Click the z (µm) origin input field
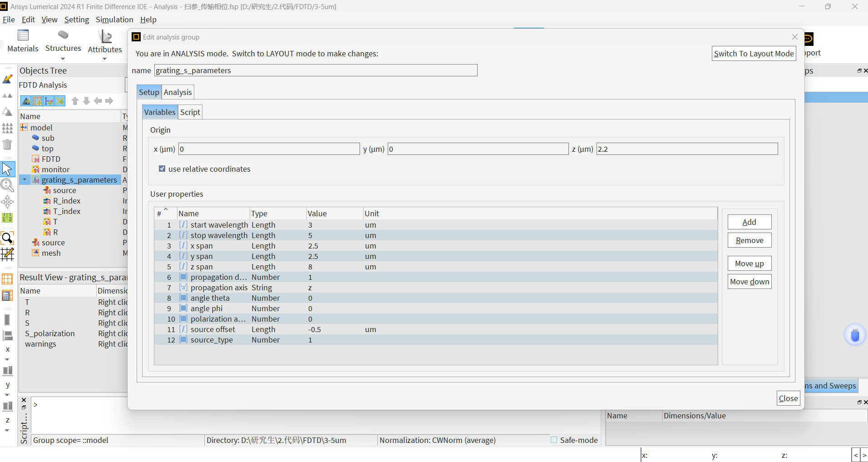Screen dimensions: 868x462 (686, 149)
